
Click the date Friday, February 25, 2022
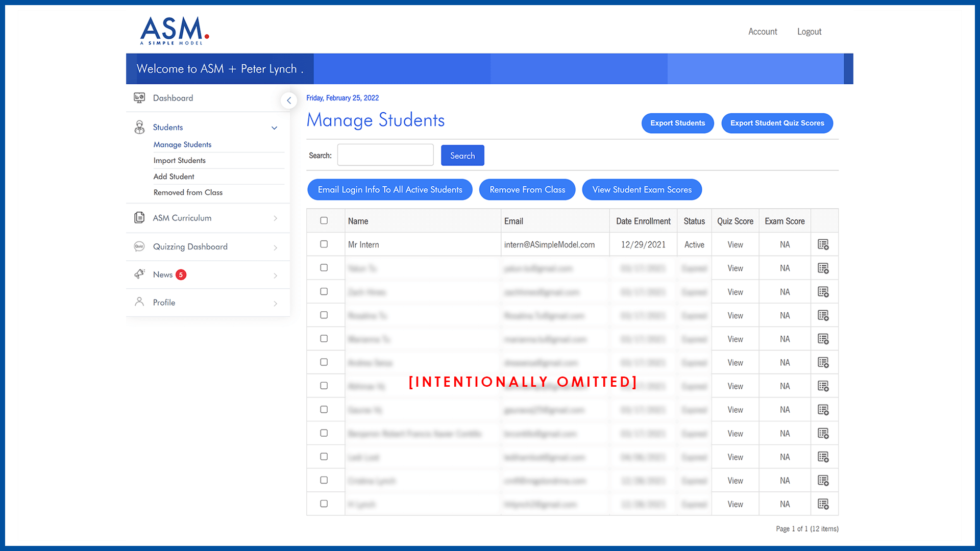[342, 98]
